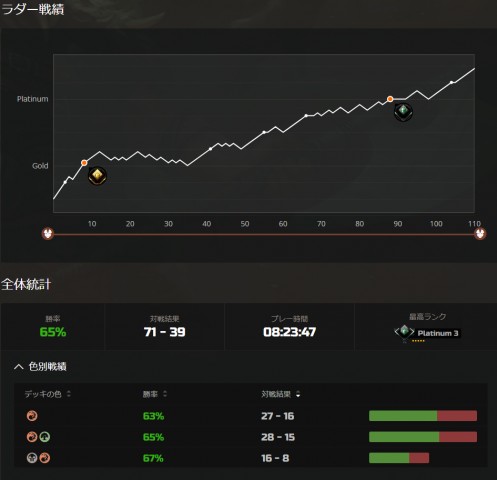Click the 65% overall win rate stat
The height and width of the screenshot is (480, 497).
coord(53,332)
